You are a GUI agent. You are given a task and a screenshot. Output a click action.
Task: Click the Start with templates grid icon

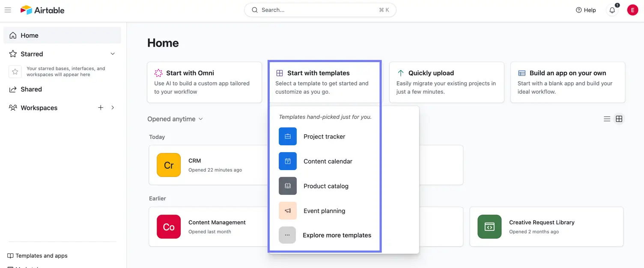coord(280,73)
